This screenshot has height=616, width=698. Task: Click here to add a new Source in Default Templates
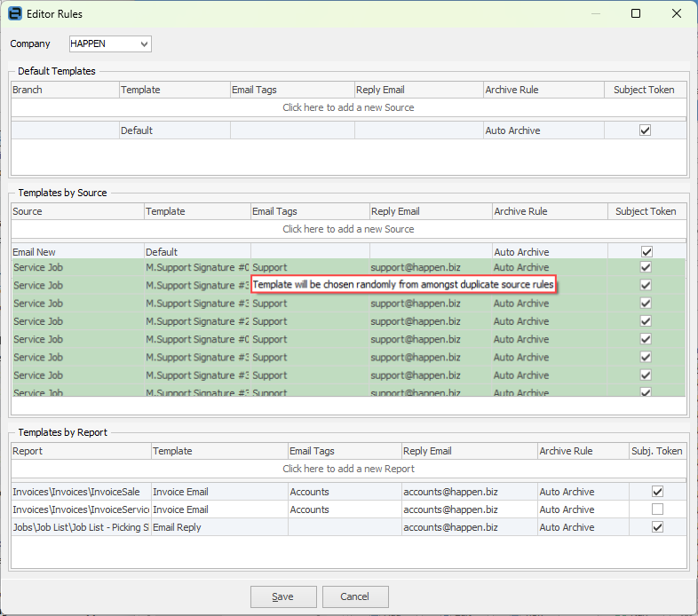pos(348,107)
